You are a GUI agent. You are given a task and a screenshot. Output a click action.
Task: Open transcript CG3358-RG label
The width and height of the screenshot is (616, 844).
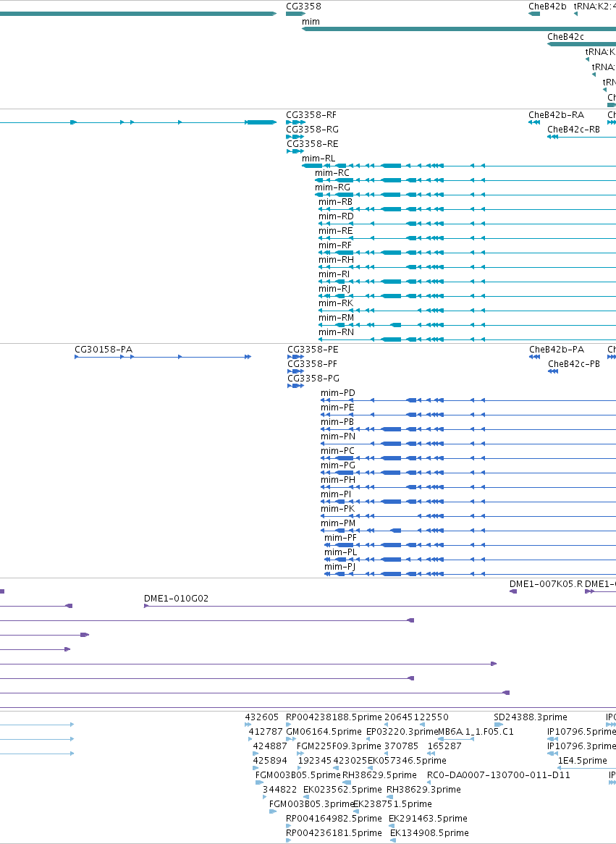pos(312,129)
